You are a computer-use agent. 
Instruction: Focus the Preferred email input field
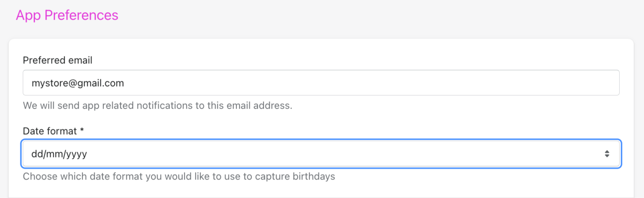(321, 83)
